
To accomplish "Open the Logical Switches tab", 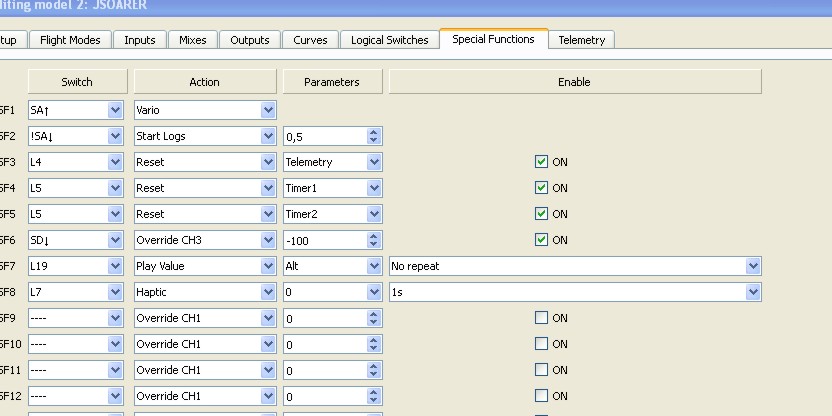I will 389,40.
